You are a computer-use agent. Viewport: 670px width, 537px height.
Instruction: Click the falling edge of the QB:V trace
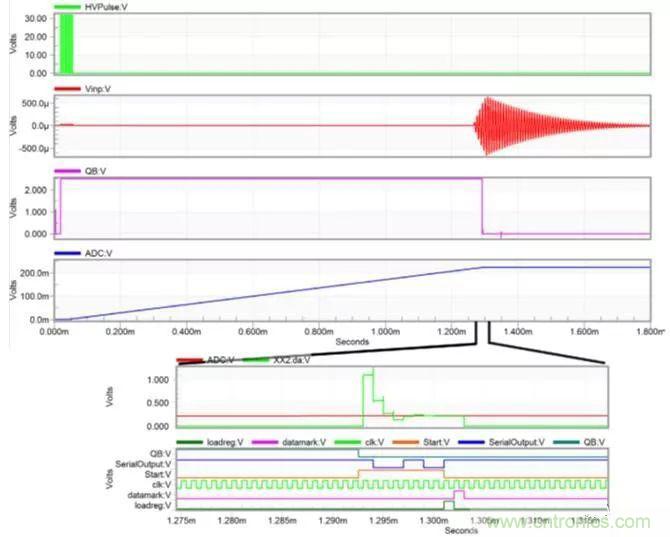pos(482,206)
